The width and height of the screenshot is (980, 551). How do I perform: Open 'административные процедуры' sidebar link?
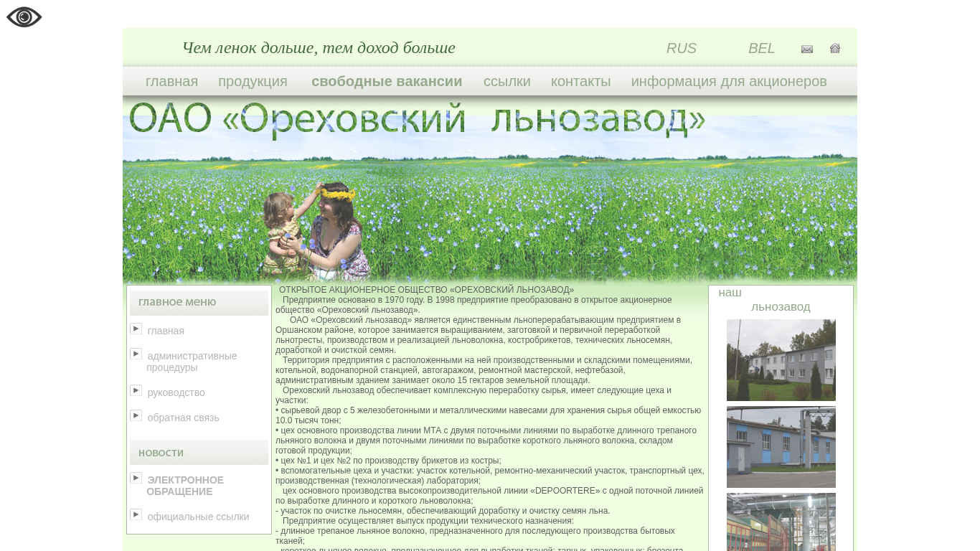pyautogui.click(x=192, y=362)
